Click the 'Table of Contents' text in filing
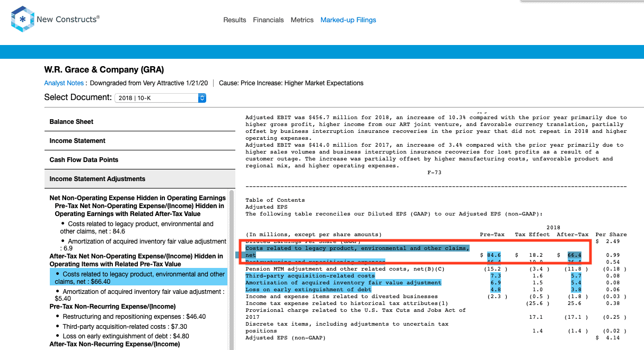The height and width of the screenshot is (350, 644). click(275, 200)
